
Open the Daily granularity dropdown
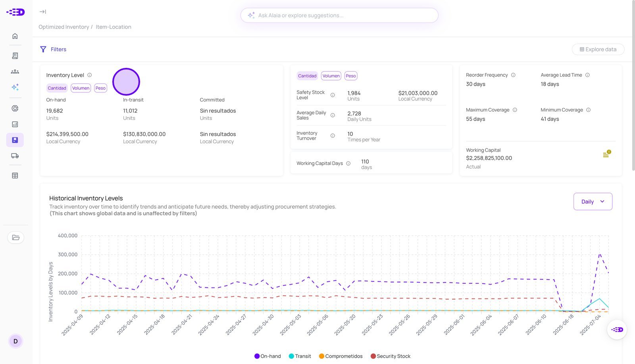[x=593, y=202]
